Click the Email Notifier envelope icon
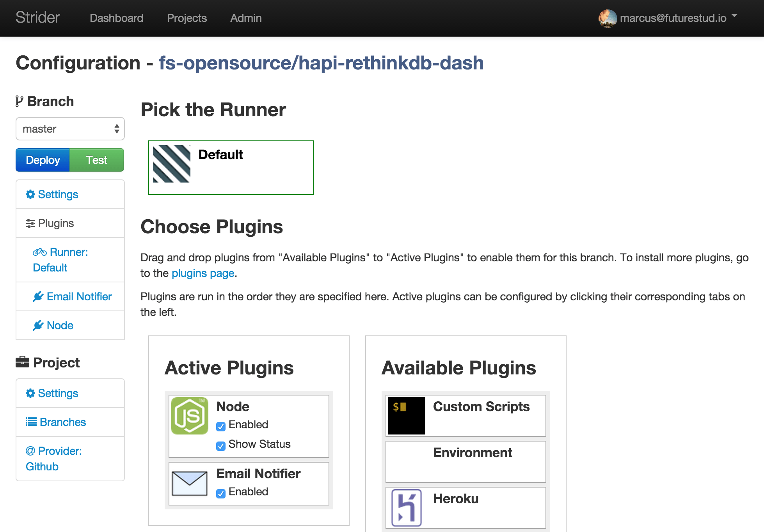This screenshot has height=532, width=764. 190,483
